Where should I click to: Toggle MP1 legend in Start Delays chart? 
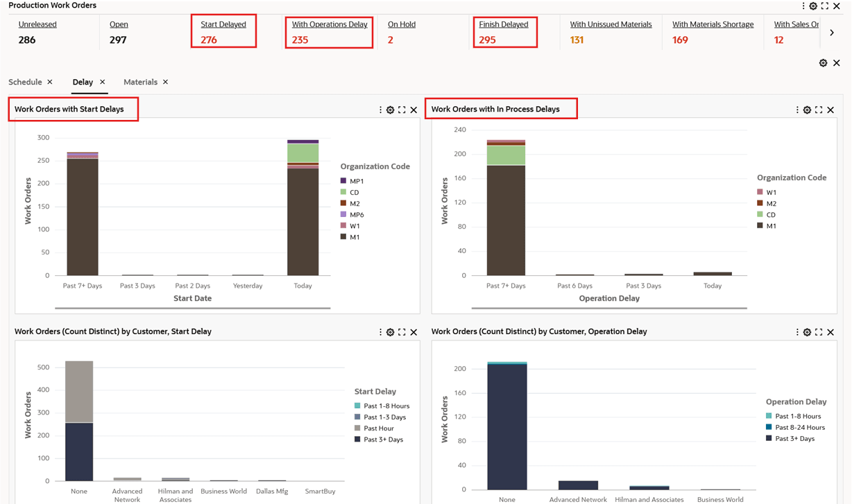coord(352,181)
